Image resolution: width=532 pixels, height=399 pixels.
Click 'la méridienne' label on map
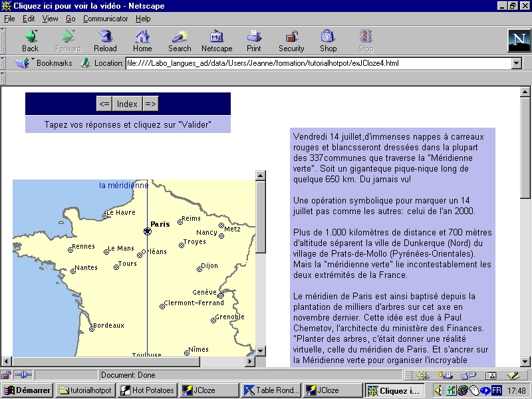click(x=124, y=186)
